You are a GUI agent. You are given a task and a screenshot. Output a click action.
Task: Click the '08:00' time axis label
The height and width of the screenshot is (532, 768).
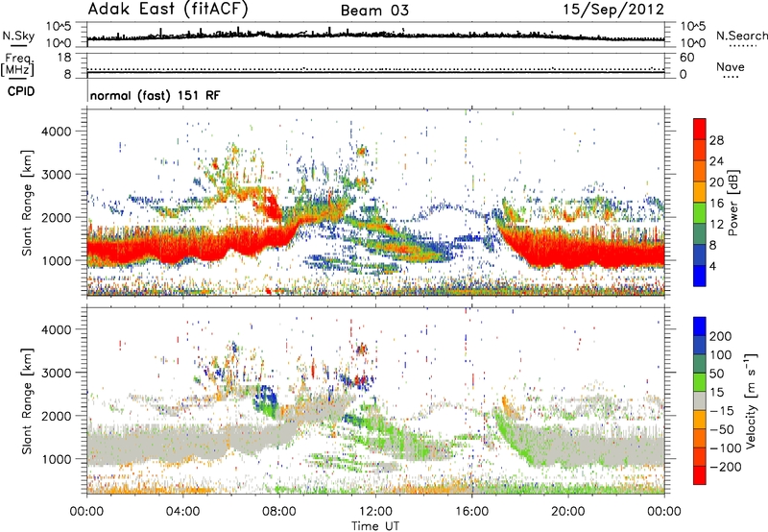pos(279,512)
